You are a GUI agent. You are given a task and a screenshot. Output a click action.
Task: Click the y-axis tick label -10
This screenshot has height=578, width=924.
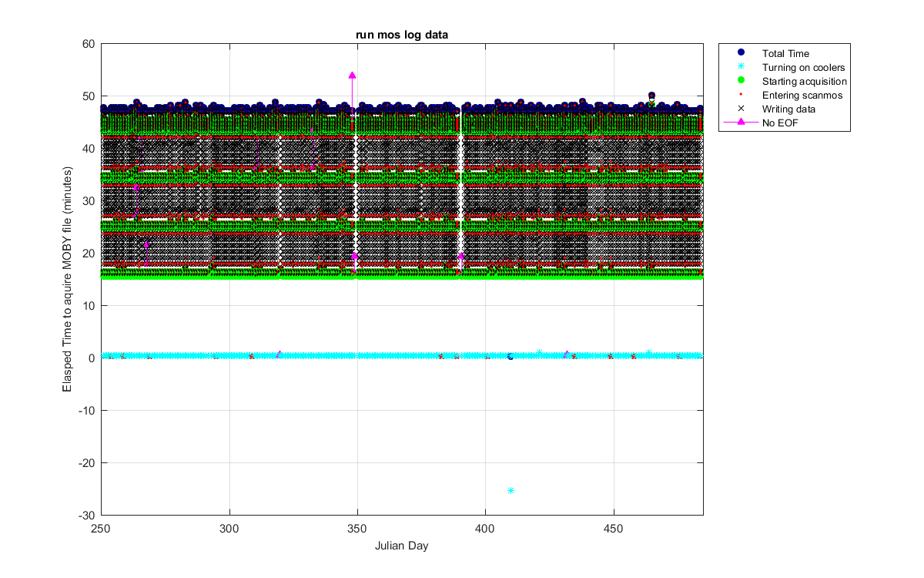pyautogui.click(x=87, y=411)
